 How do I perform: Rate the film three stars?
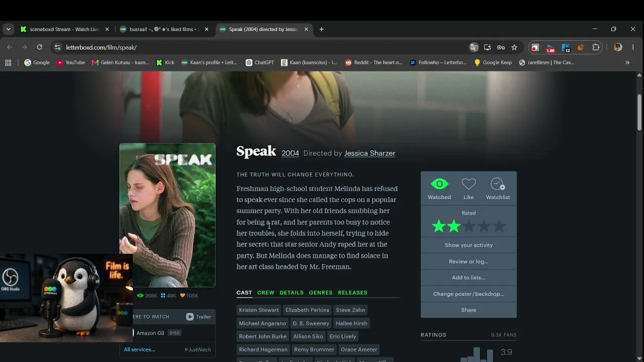coord(469,227)
